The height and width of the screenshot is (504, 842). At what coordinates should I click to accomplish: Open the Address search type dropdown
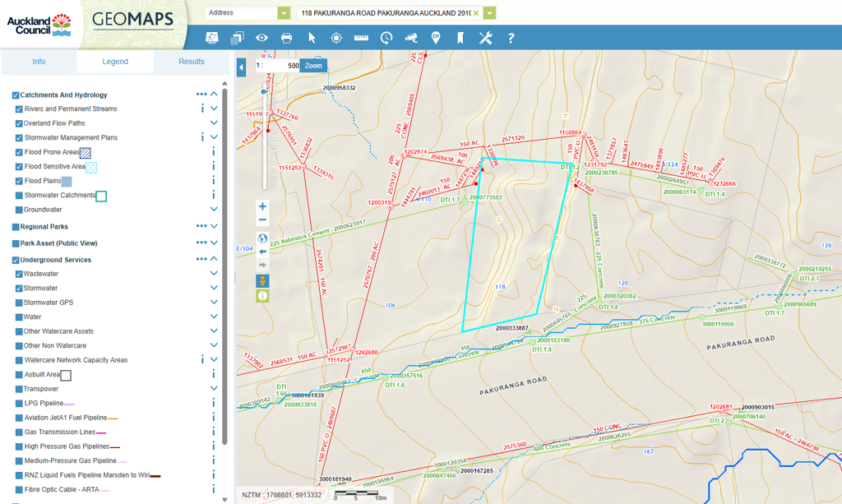click(x=284, y=13)
